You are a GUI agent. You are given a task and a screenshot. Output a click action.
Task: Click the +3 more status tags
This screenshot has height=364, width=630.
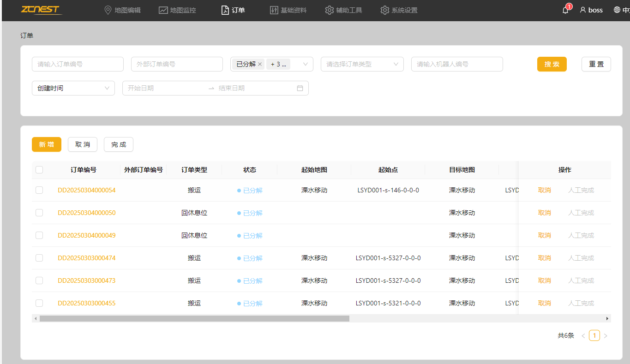pos(278,65)
